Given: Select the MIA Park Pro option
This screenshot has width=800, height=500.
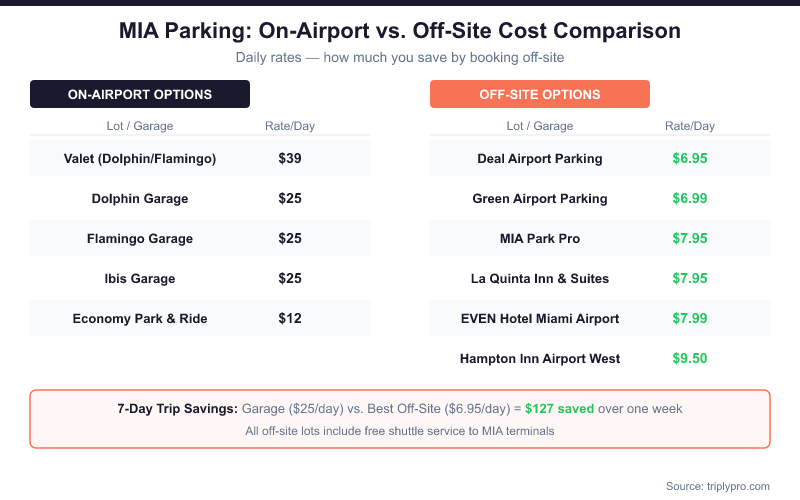Looking at the screenshot, I should [540, 238].
